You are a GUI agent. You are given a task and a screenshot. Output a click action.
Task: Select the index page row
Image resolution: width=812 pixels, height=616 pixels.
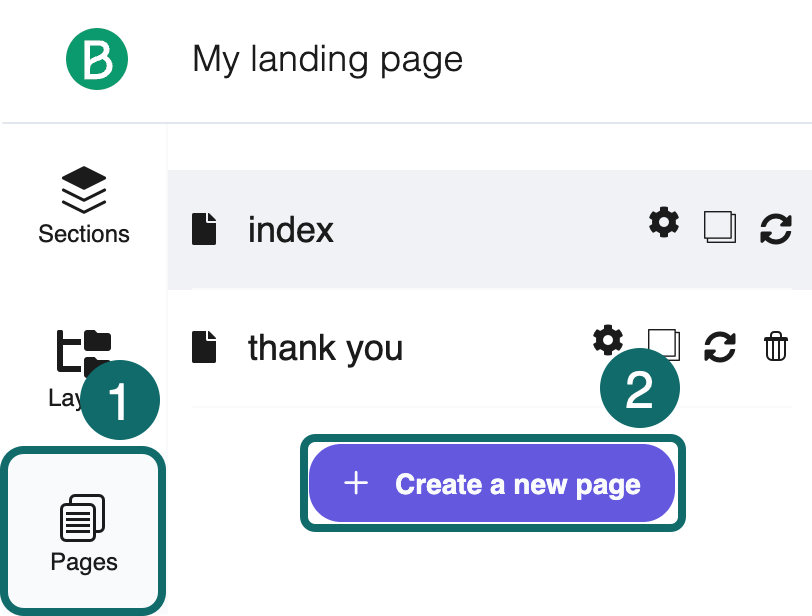pos(400,227)
